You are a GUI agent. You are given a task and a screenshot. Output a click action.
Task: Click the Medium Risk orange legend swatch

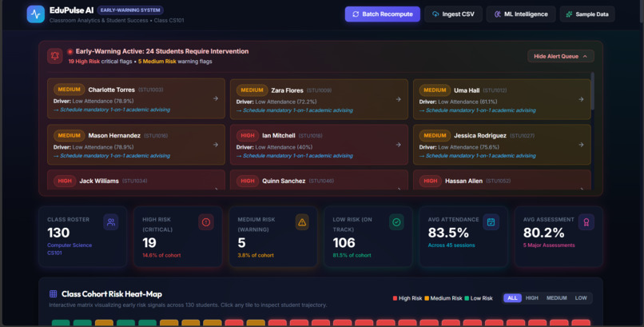pyautogui.click(x=427, y=298)
